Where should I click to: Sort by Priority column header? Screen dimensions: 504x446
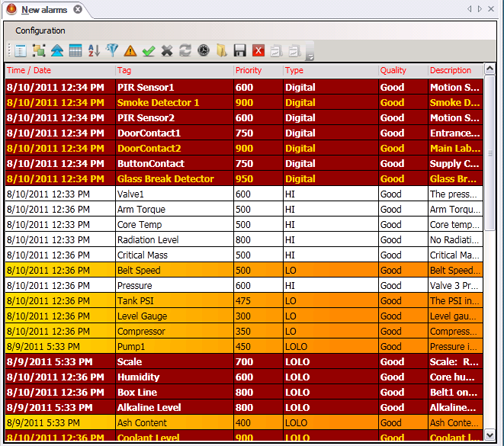point(249,70)
